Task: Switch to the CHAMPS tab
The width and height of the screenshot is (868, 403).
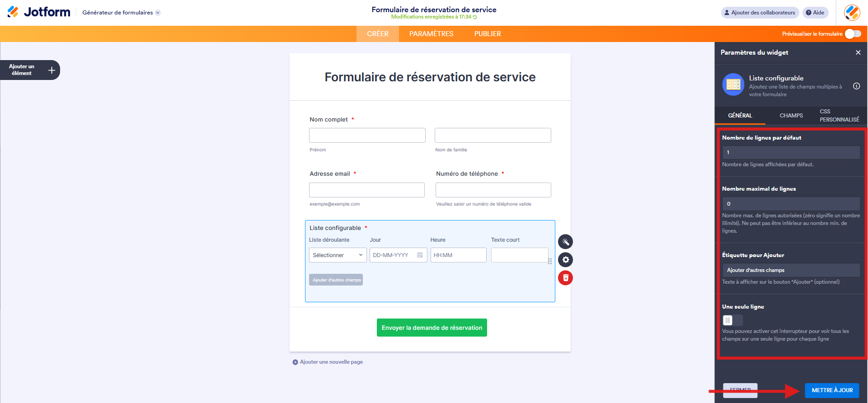Action: click(x=791, y=116)
